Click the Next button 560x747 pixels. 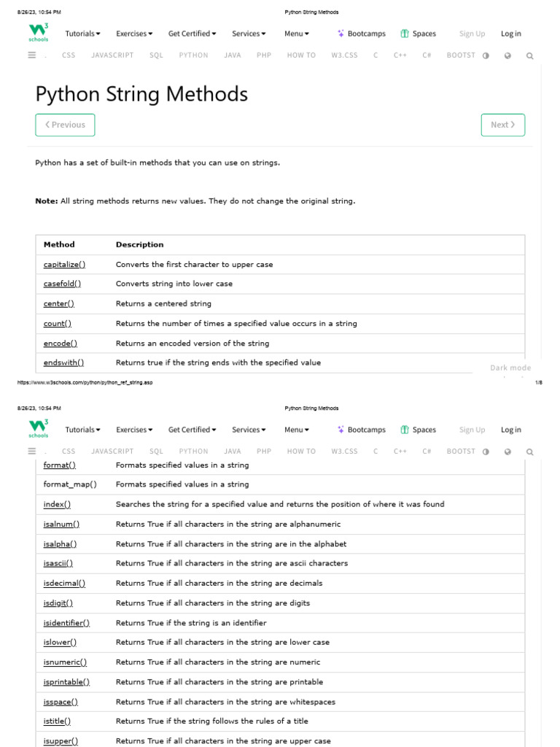coord(502,125)
